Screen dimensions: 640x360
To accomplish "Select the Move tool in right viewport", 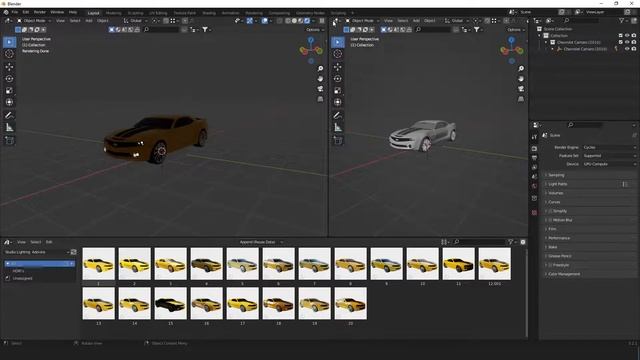I will [x=338, y=67].
